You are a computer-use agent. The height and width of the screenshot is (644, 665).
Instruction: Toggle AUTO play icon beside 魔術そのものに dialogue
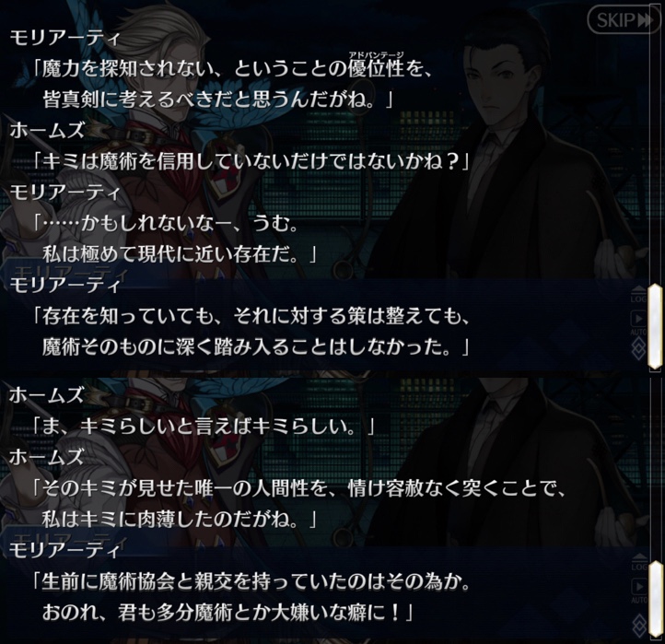(x=638, y=322)
